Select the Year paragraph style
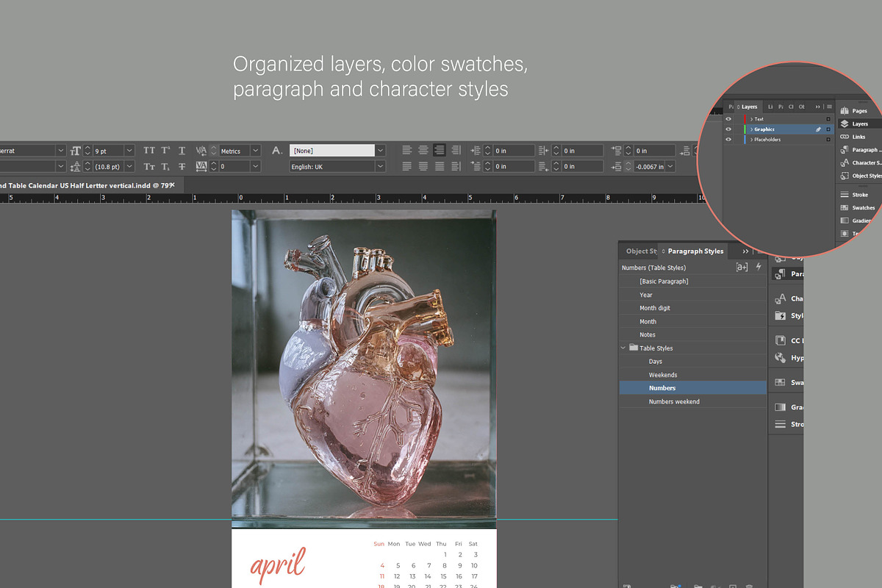 pos(692,295)
